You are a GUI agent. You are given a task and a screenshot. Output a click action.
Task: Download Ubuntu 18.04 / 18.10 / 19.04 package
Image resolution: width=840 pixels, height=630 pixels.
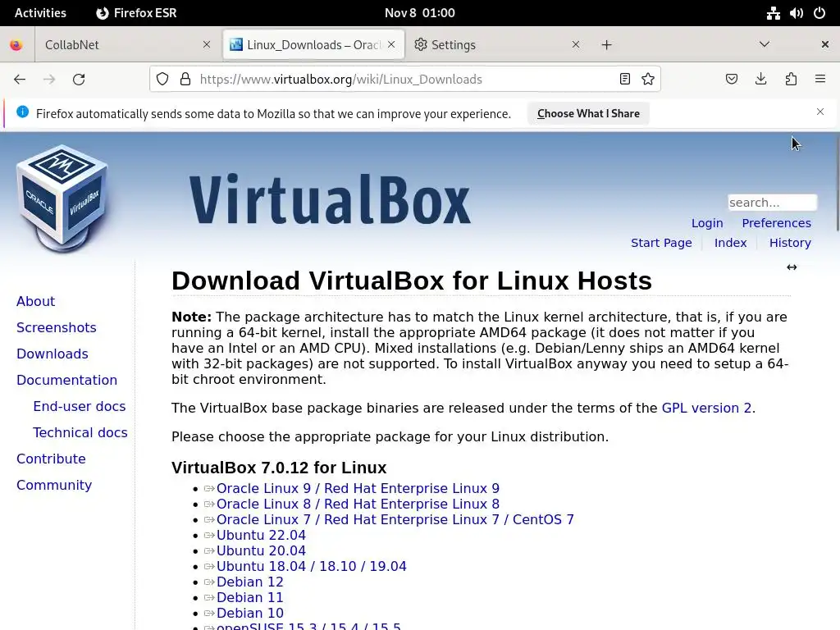[x=311, y=566]
